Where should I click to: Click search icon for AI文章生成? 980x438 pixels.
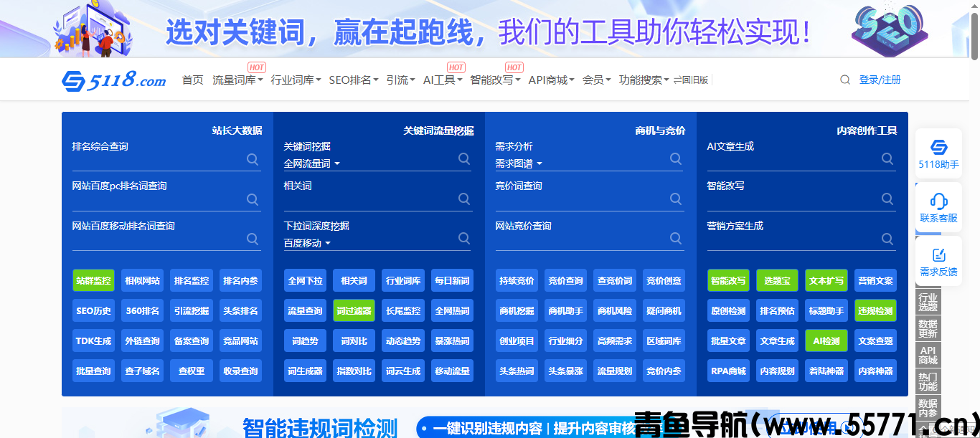[x=887, y=159]
